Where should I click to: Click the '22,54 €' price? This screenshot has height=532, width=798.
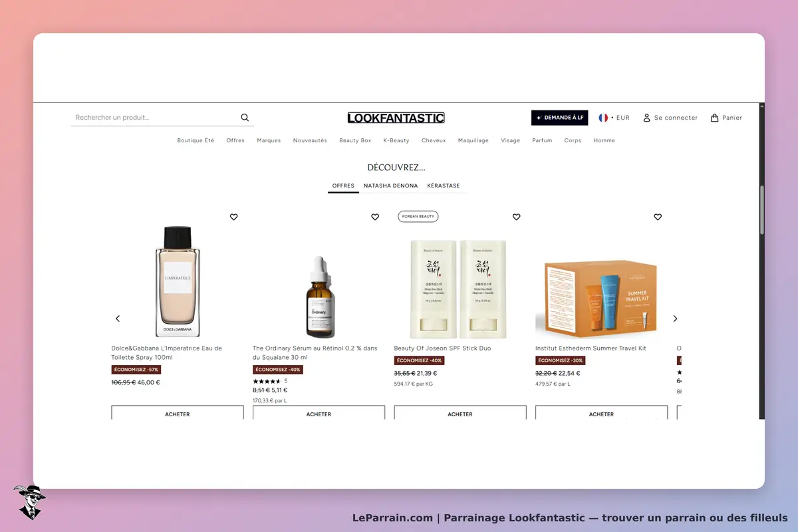[569, 373]
